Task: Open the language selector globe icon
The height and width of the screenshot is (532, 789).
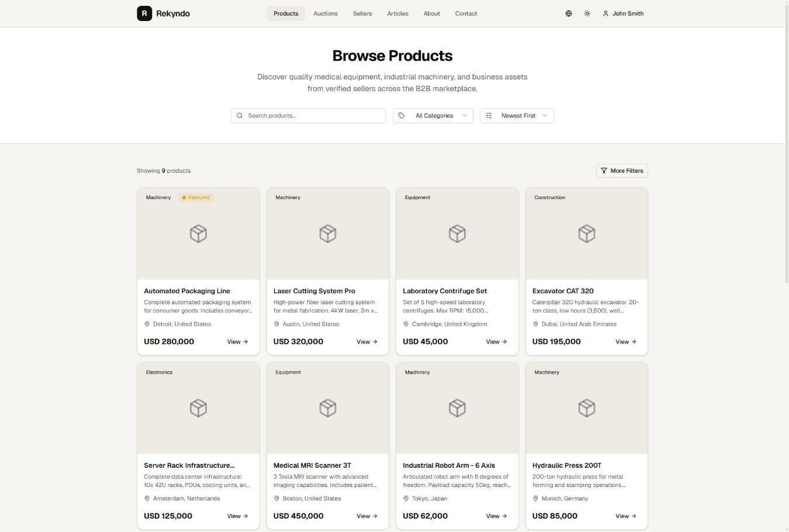Action: coord(568,13)
